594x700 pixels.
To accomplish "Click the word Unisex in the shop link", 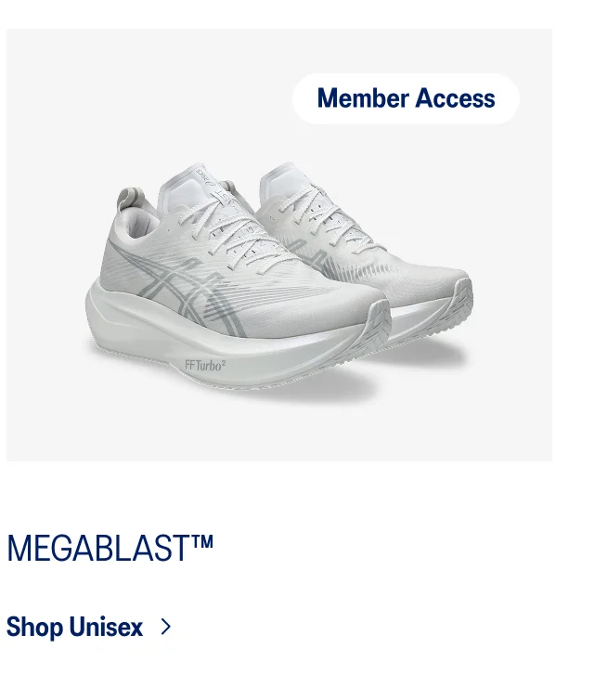I will pyautogui.click(x=106, y=627).
